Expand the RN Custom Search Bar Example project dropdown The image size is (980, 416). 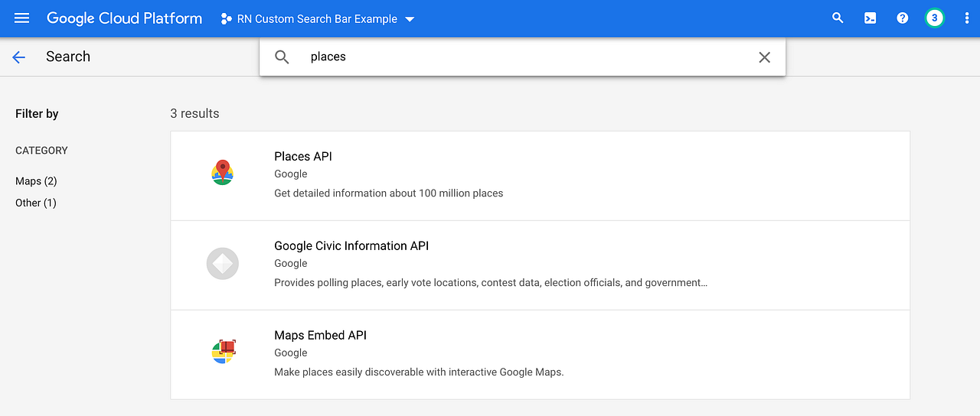click(x=317, y=18)
